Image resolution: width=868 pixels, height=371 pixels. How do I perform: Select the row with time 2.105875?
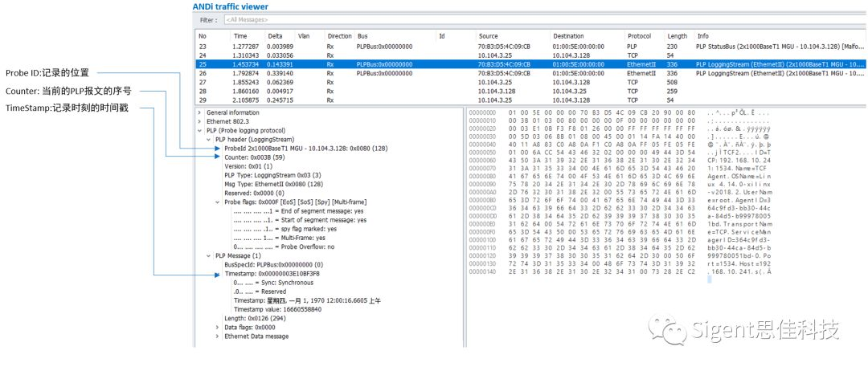click(x=530, y=99)
